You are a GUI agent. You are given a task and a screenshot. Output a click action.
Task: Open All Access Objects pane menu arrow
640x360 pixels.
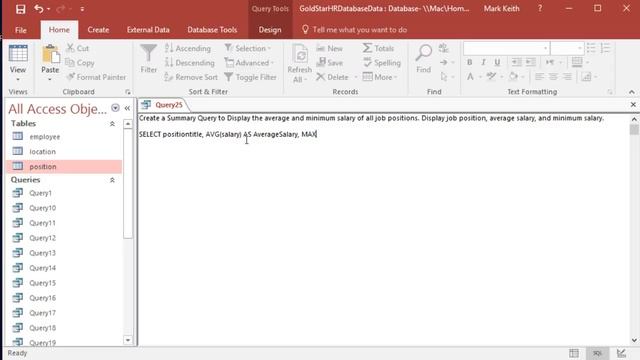coord(116,108)
